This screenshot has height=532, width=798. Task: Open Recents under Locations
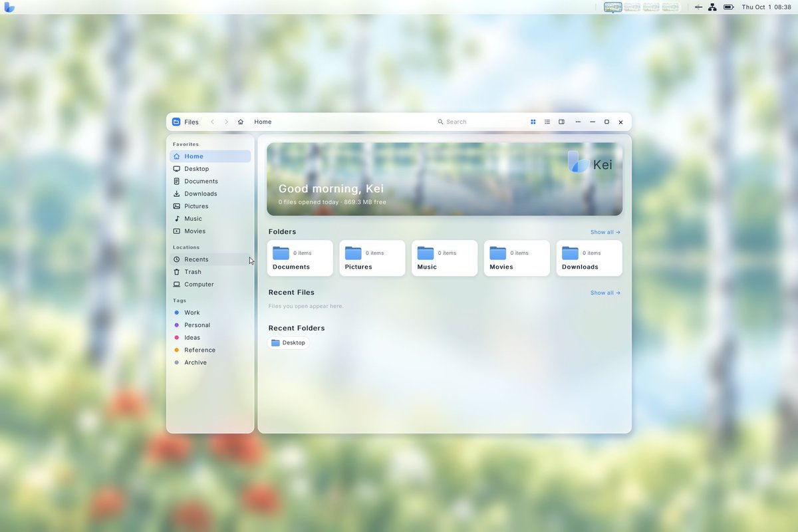210,259
